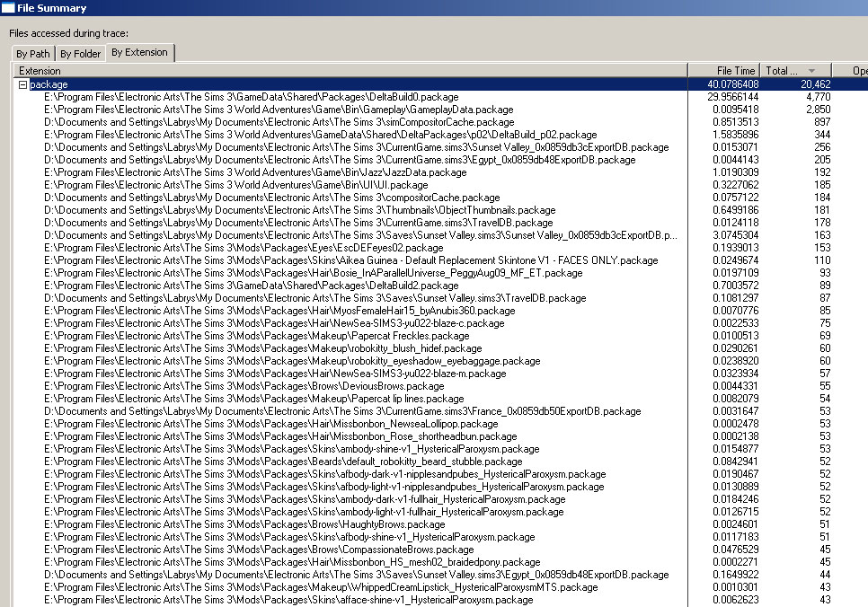The width and height of the screenshot is (868, 607).
Task: Switch to the By Folder tab
Action: tap(80, 54)
